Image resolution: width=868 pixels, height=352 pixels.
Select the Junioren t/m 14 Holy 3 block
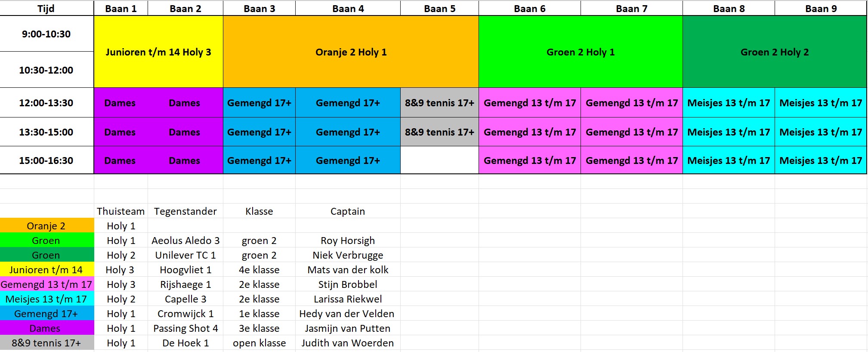click(158, 52)
